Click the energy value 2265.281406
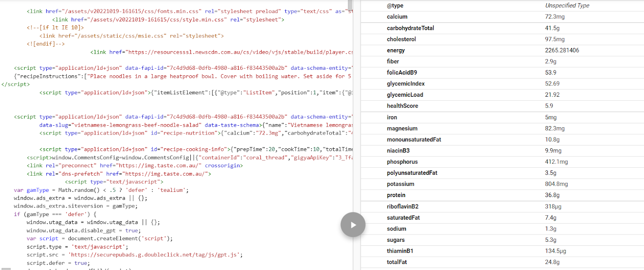The width and height of the screenshot is (644, 270). click(562, 50)
